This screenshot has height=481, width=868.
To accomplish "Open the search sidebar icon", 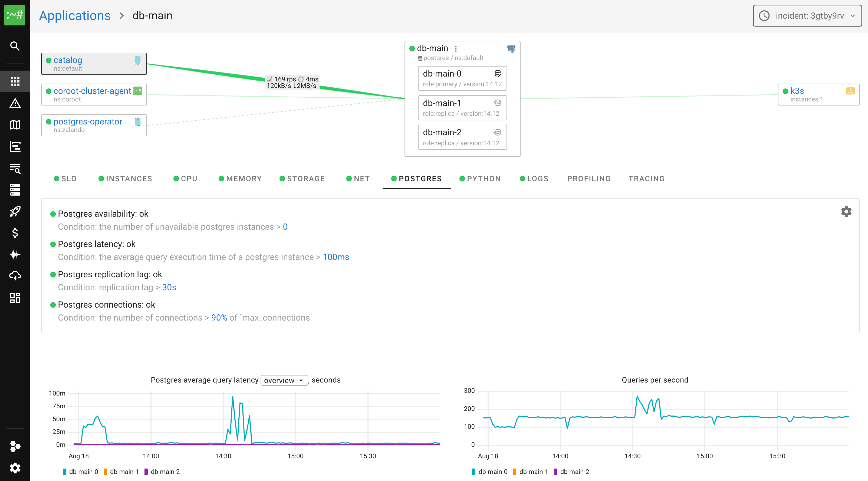I will tap(15, 46).
